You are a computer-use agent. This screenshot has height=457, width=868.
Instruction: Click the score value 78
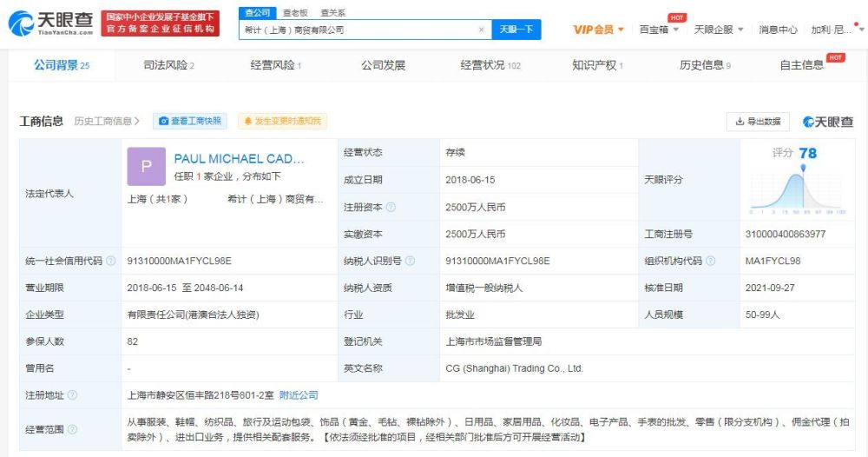tap(807, 153)
